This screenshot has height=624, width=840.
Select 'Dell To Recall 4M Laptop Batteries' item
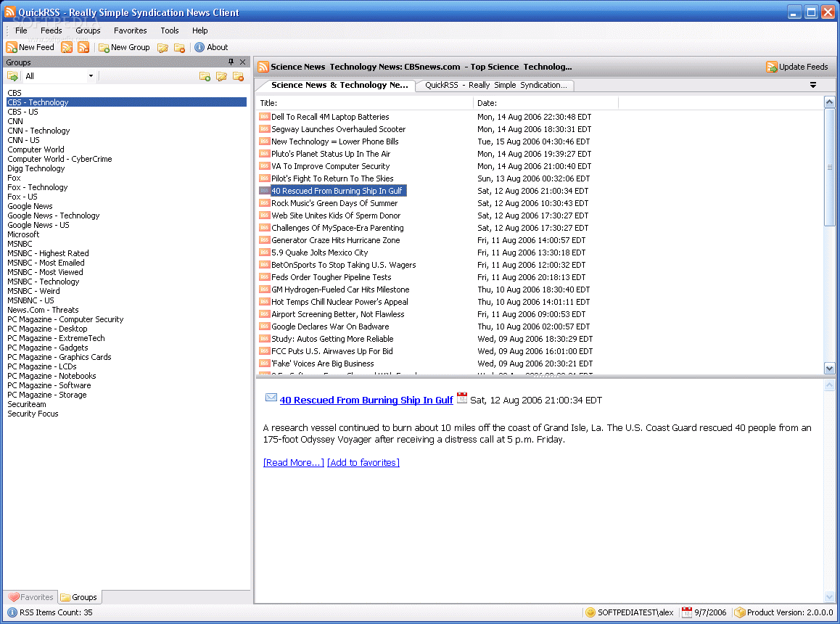(330, 117)
